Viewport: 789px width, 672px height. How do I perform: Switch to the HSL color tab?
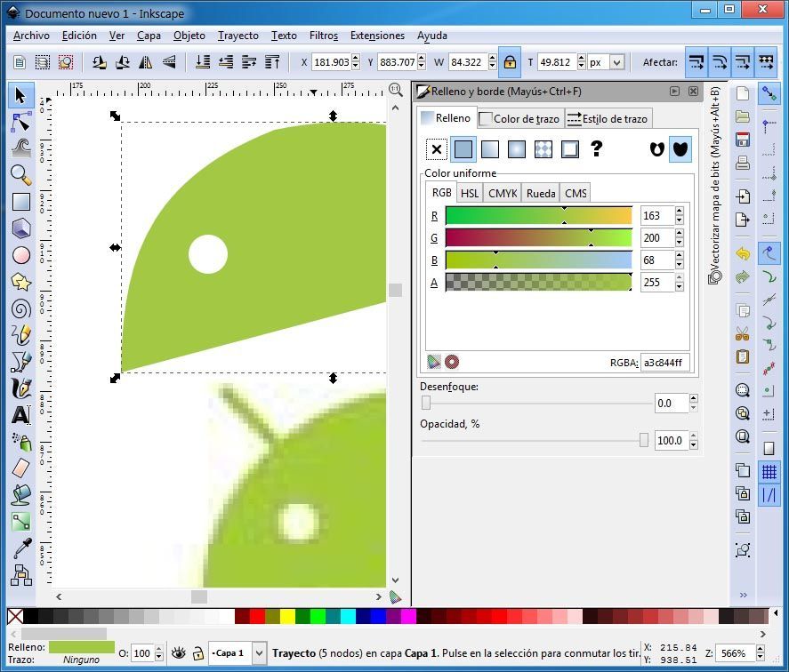pos(470,193)
